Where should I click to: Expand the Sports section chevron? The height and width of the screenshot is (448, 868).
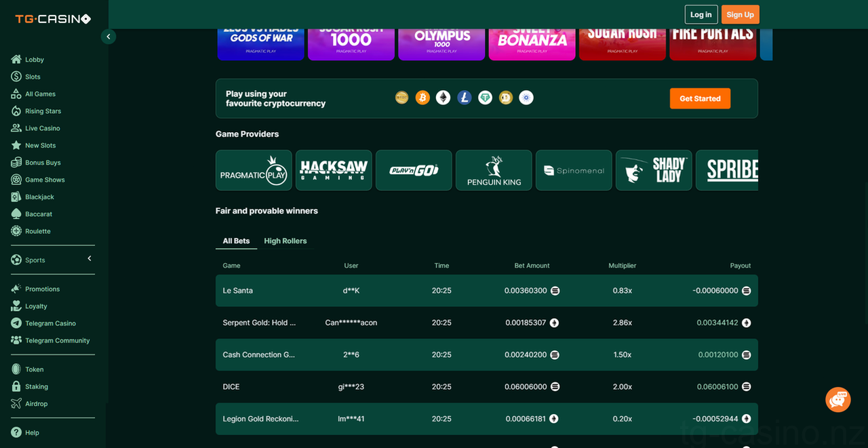[89, 258]
